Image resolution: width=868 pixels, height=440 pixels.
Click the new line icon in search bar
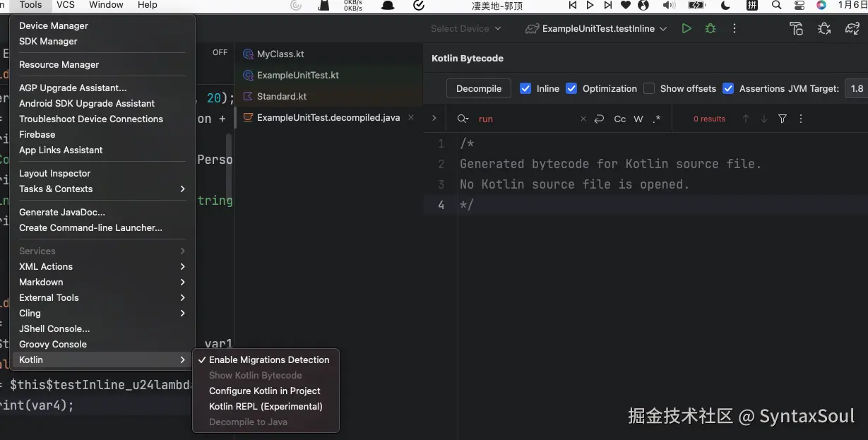click(599, 119)
